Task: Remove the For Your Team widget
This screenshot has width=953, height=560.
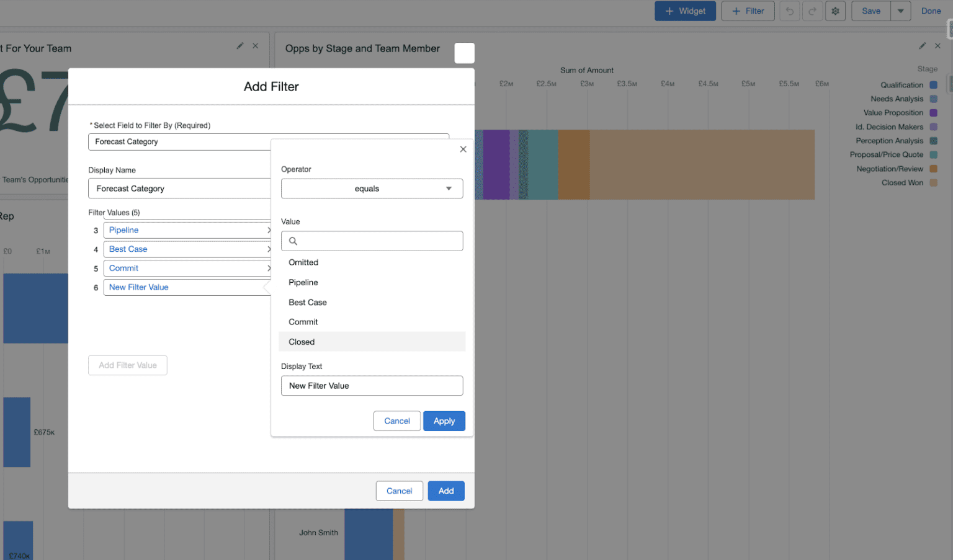Action: 255,46
